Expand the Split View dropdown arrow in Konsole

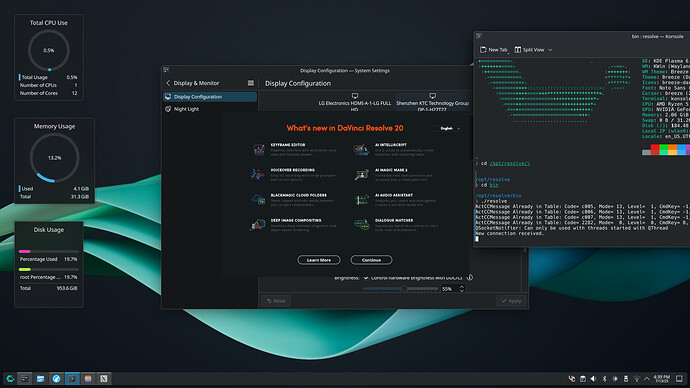tap(550, 50)
